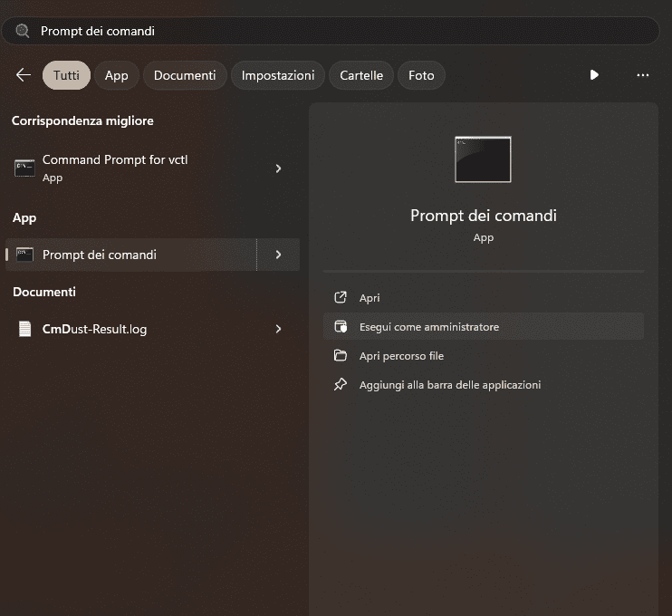This screenshot has height=616, width=672.
Task: Click the large Prompt dei comandi thumbnail
Action: [483, 159]
